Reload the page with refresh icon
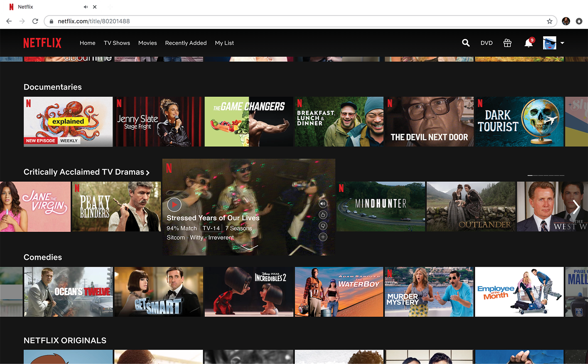The image size is (588, 364). [35, 21]
